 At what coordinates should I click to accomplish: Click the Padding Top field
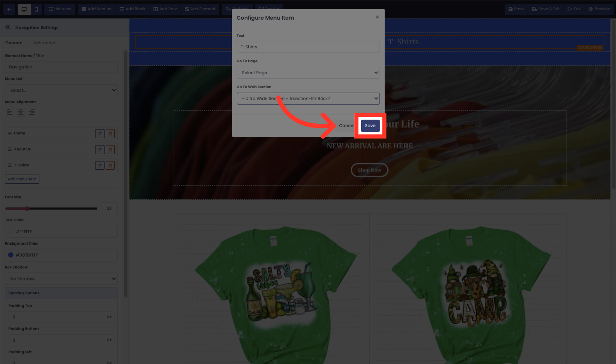pyautogui.click(x=61, y=317)
